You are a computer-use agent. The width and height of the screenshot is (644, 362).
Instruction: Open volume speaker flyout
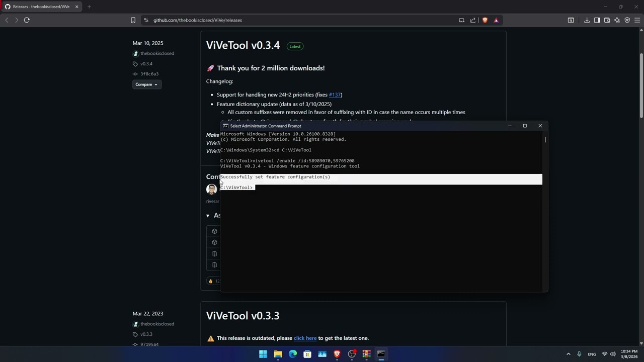click(x=613, y=354)
